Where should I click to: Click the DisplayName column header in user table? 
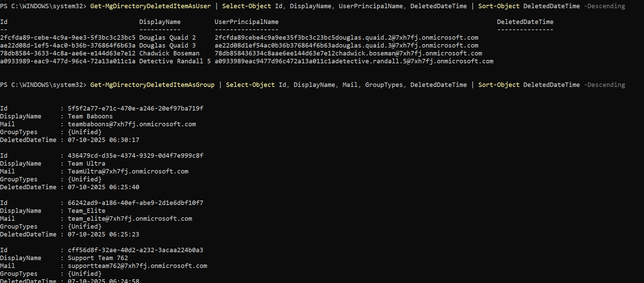(160, 22)
